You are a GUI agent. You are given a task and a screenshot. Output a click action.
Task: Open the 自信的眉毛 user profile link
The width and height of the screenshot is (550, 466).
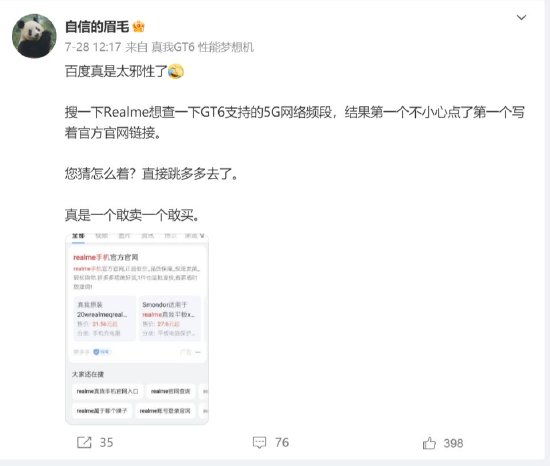pyautogui.click(x=97, y=27)
